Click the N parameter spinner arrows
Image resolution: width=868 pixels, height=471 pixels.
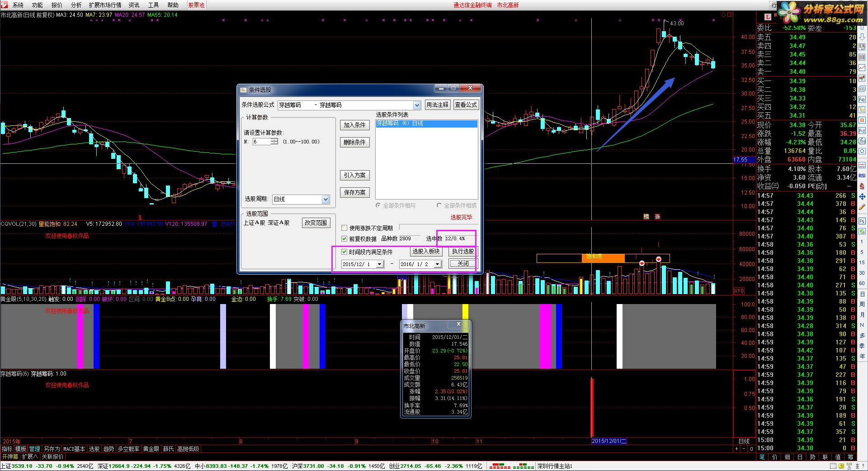(274, 142)
